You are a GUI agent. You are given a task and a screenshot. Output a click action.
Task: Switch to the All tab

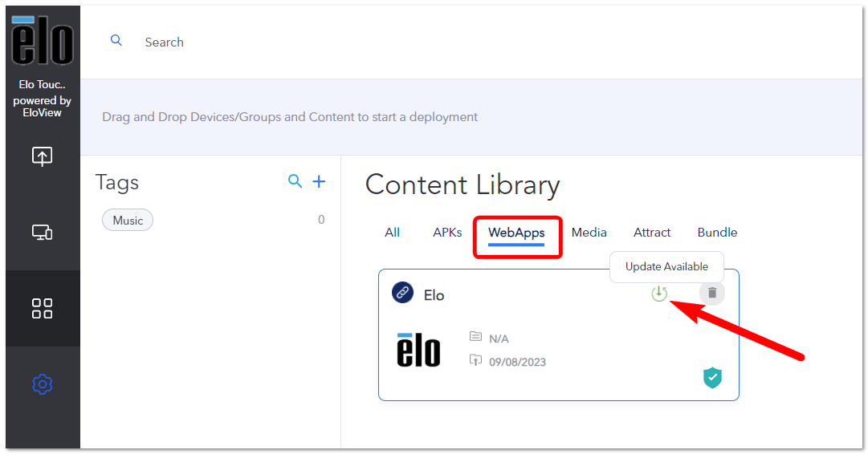coord(392,233)
